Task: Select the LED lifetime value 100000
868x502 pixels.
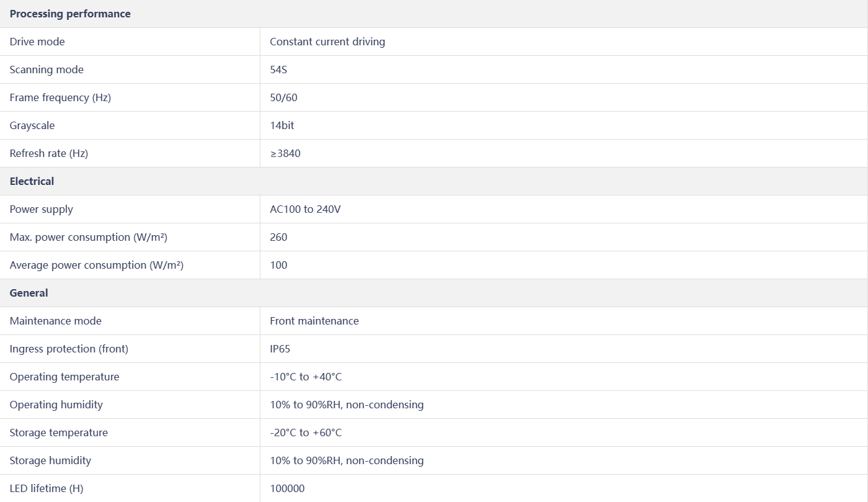Action: click(x=287, y=488)
